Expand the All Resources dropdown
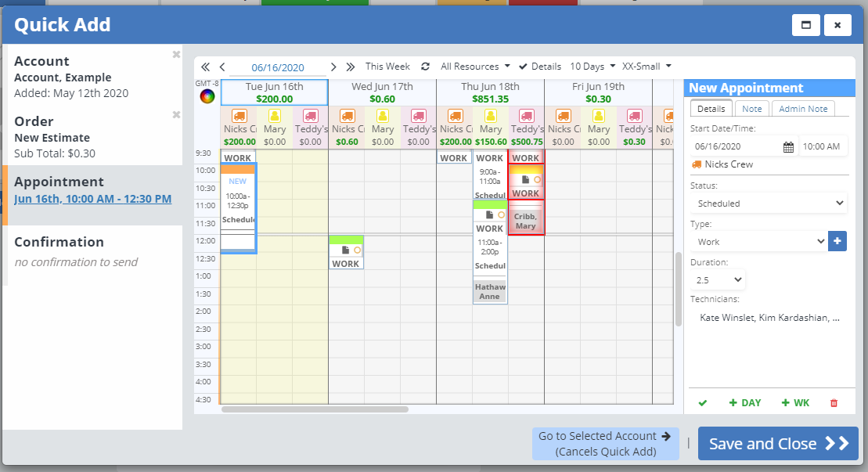Viewport: 868px width, 472px height. 475,67
